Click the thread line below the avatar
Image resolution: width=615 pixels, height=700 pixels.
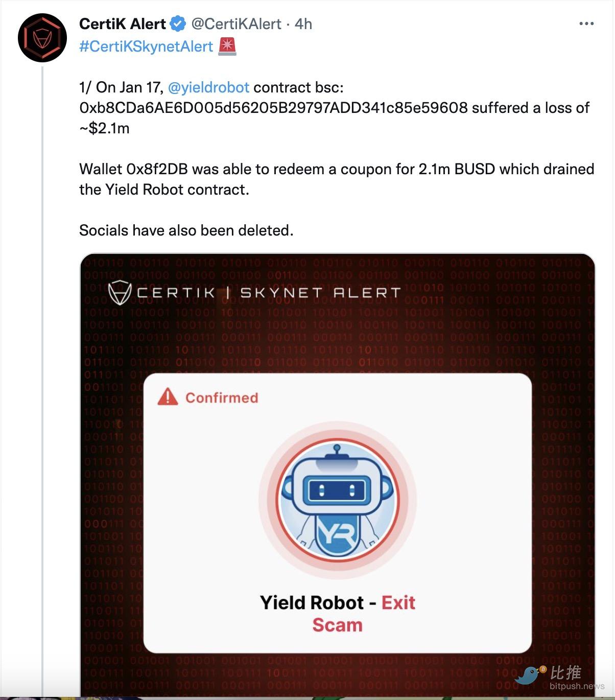(x=43, y=358)
